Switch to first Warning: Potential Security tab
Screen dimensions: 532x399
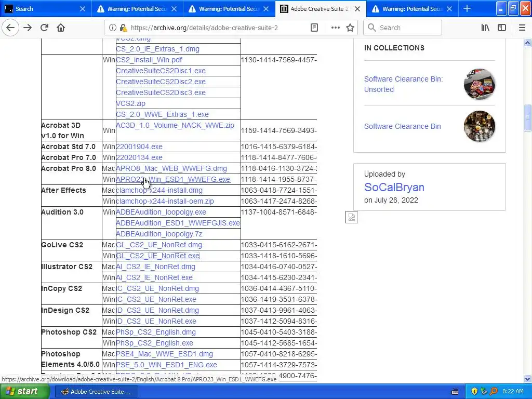pos(137,8)
